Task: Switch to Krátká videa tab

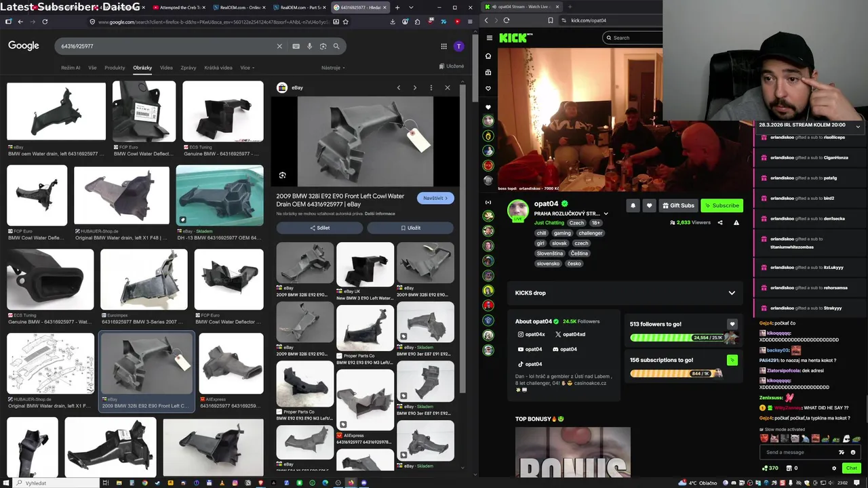Action: click(218, 68)
